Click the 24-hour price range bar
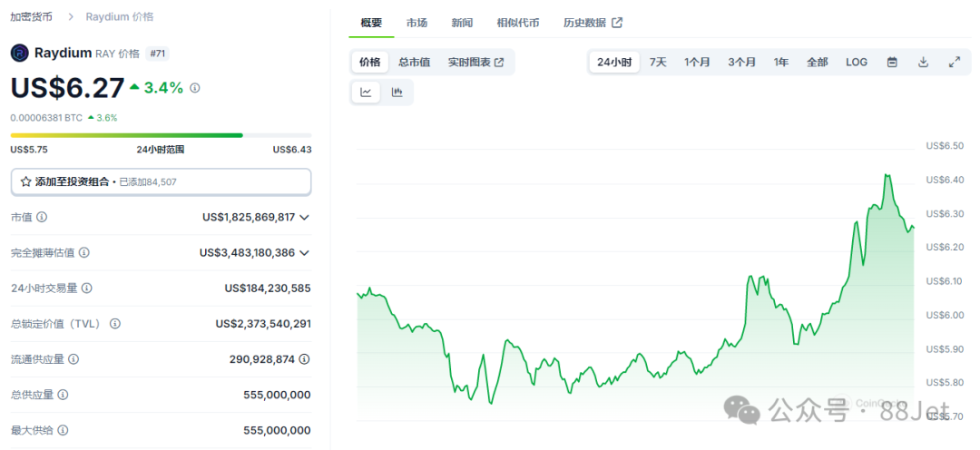980x450 pixels. pos(162,135)
